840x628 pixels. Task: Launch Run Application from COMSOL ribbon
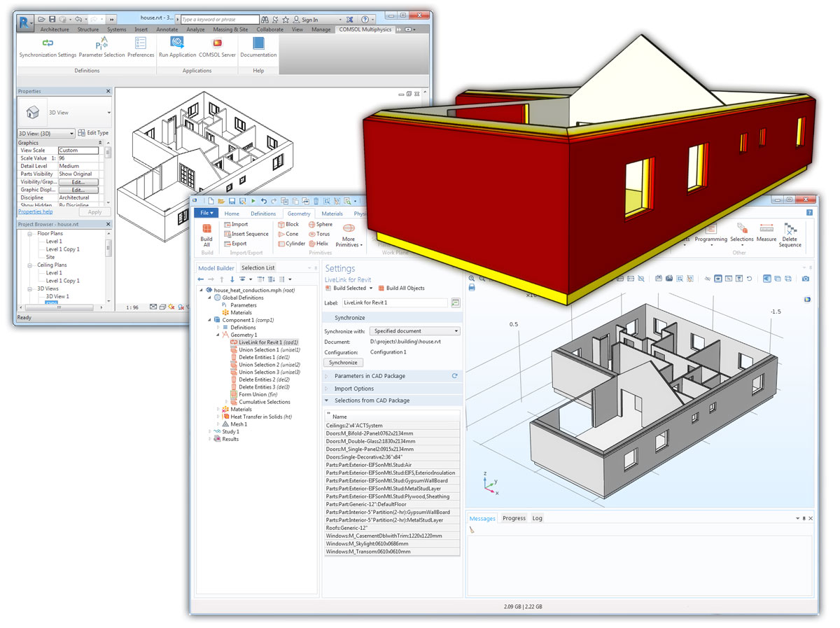tap(177, 43)
